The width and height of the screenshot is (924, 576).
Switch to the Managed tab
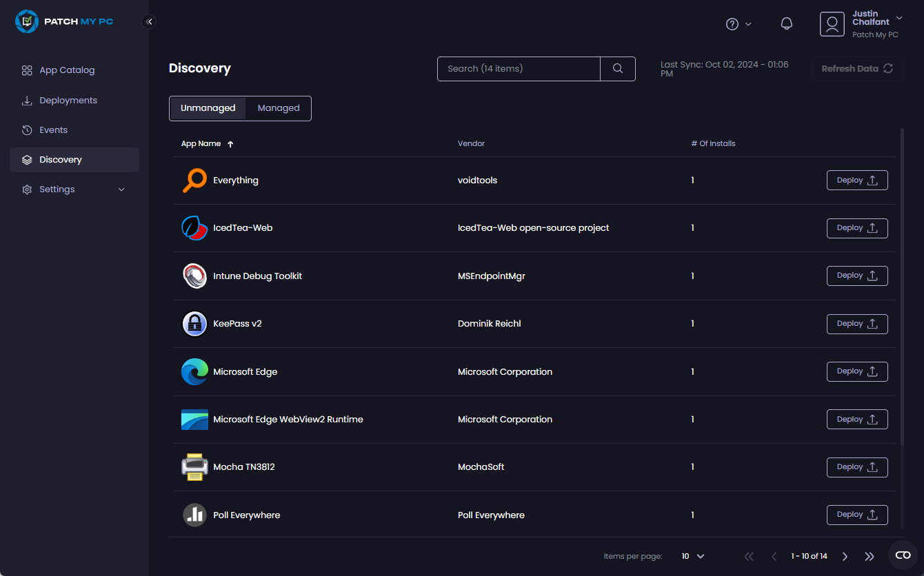(x=279, y=107)
